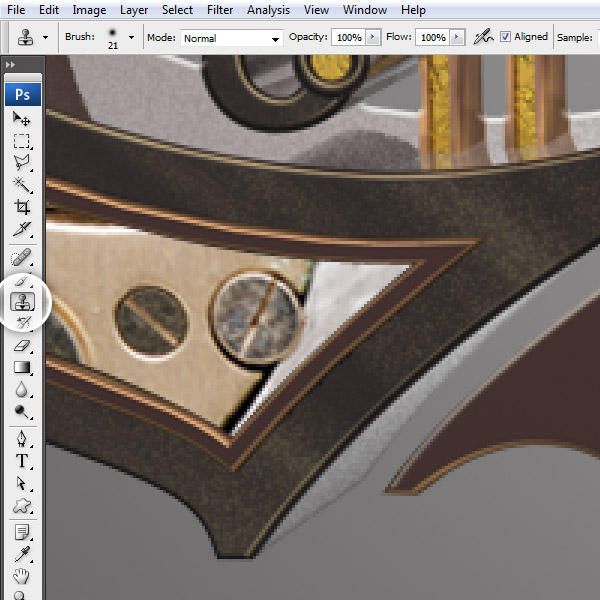Select the Healing Brush tool
The height and width of the screenshot is (600, 600).
[22, 257]
